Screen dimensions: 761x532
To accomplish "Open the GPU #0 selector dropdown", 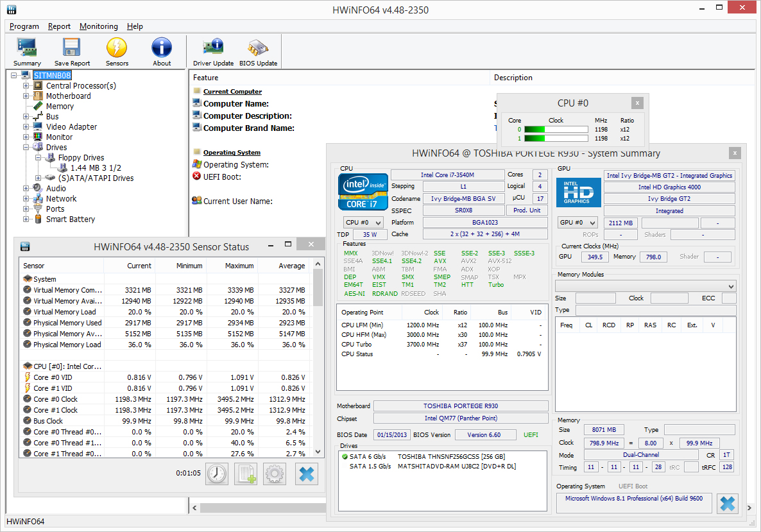I will pyautogui.click(x=577, y=222).
